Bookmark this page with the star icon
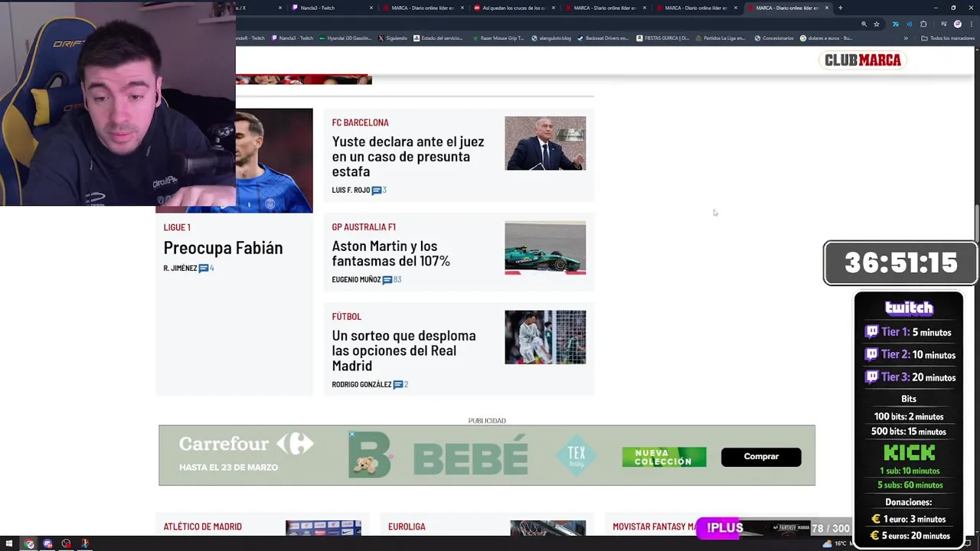 [x=877, y=24]
